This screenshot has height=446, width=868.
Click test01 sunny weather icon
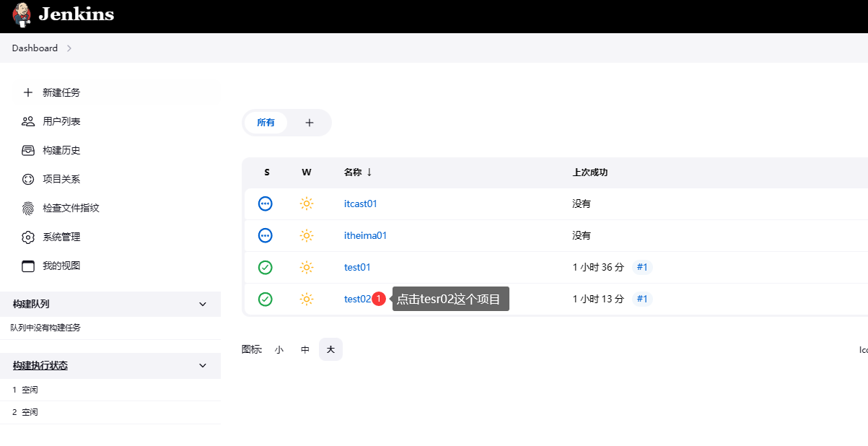click(x=307, y=267)
